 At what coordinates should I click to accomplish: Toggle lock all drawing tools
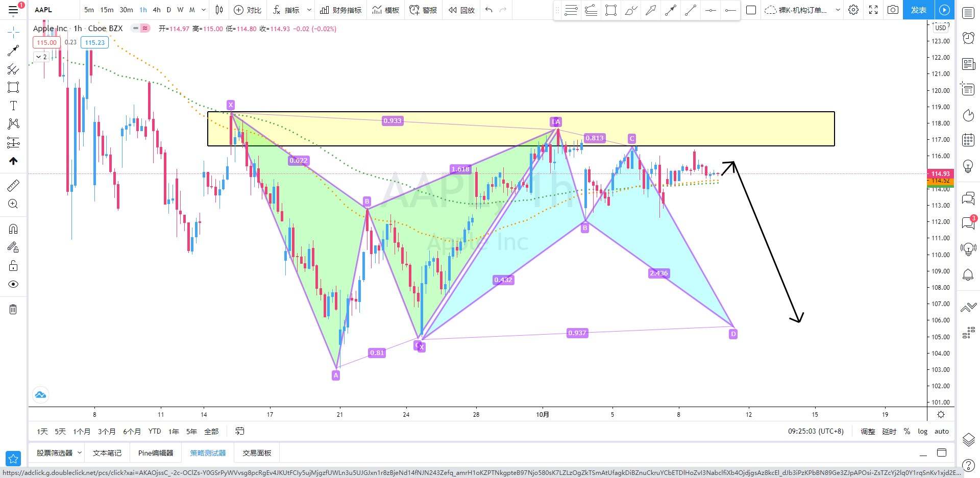pos(13,266)
